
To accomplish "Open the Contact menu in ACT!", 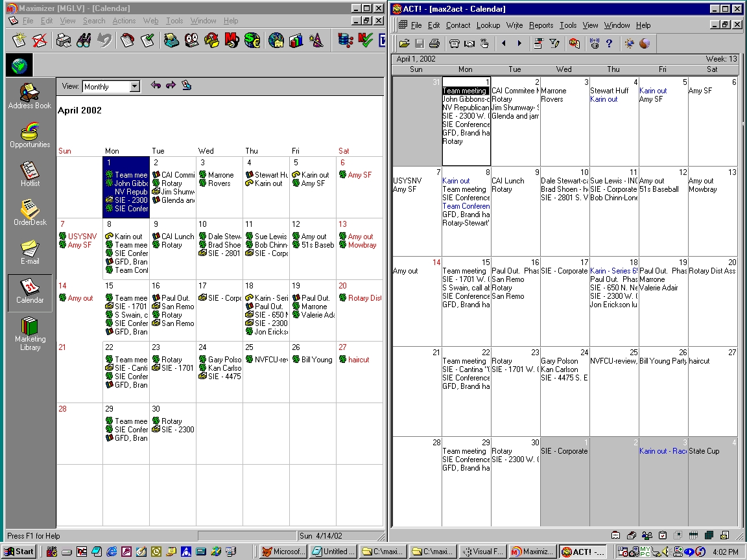I will (458, 25).
